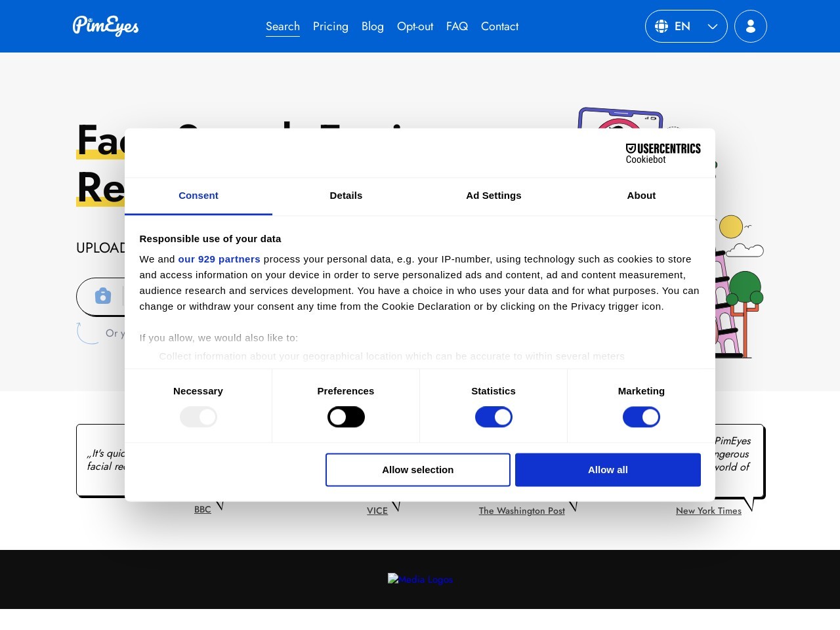The image size is (840, 630).
Task: Open the user account icon
Action: point(751,26)
